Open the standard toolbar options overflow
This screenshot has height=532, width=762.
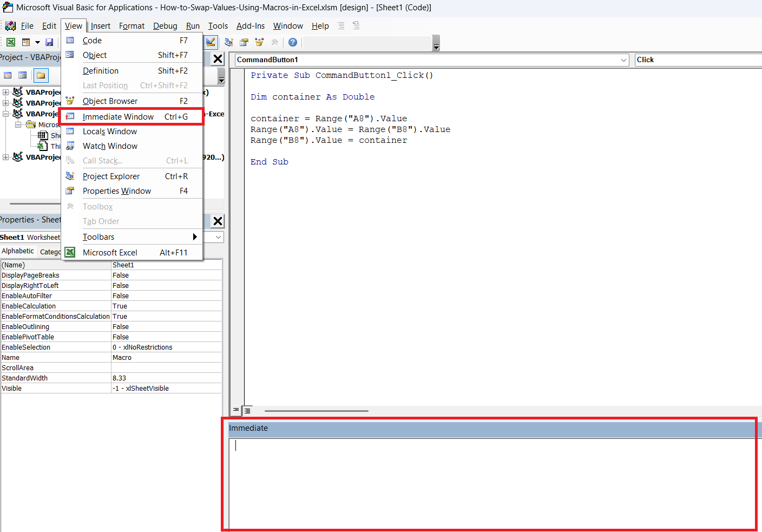click(436, 43)
